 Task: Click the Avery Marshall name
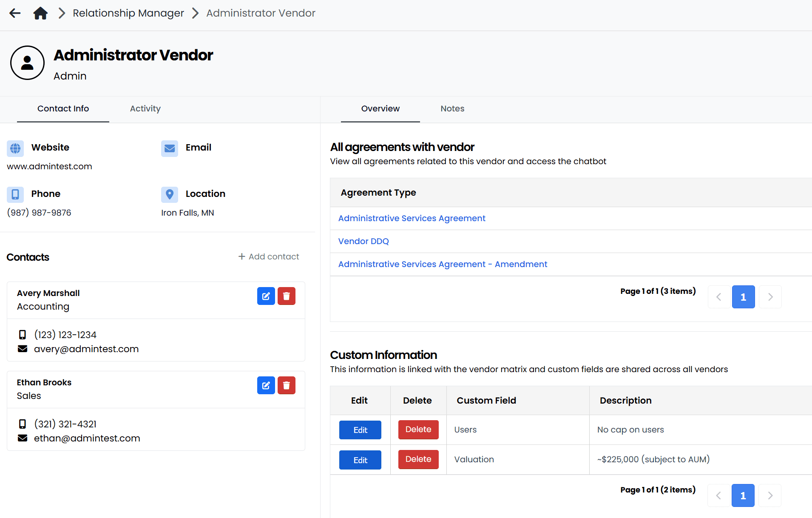48,293
